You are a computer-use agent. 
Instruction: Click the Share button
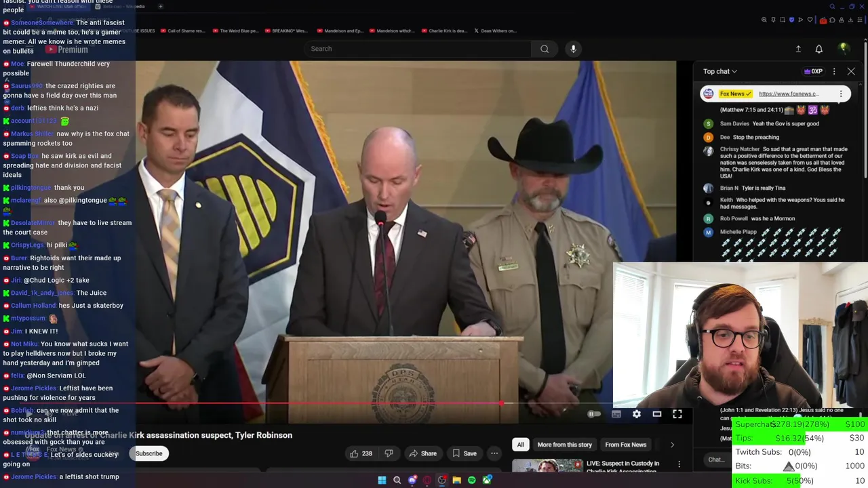(x=422, y=453)
